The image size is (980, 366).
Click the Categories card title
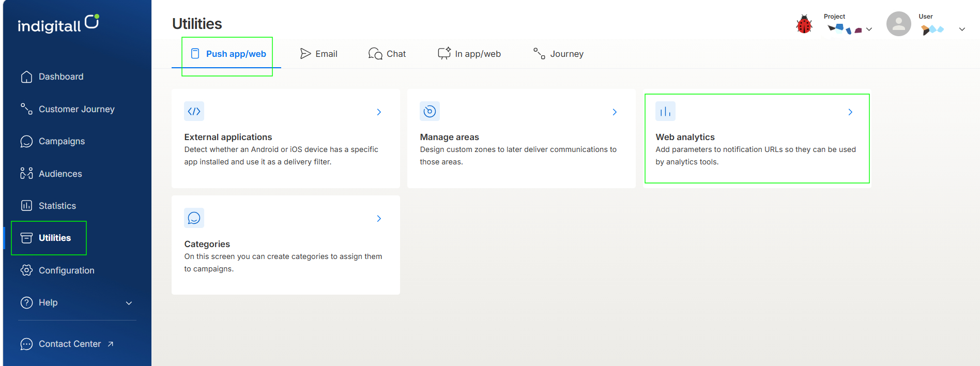[x=207, y=244]
